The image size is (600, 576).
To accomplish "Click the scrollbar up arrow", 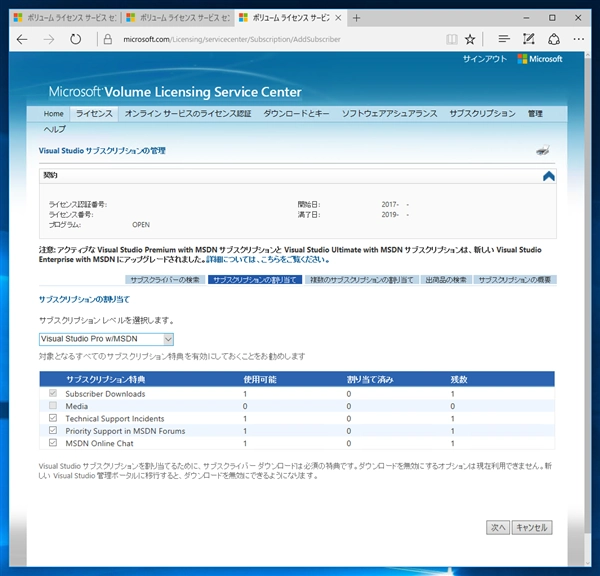I will click(588, 55).
